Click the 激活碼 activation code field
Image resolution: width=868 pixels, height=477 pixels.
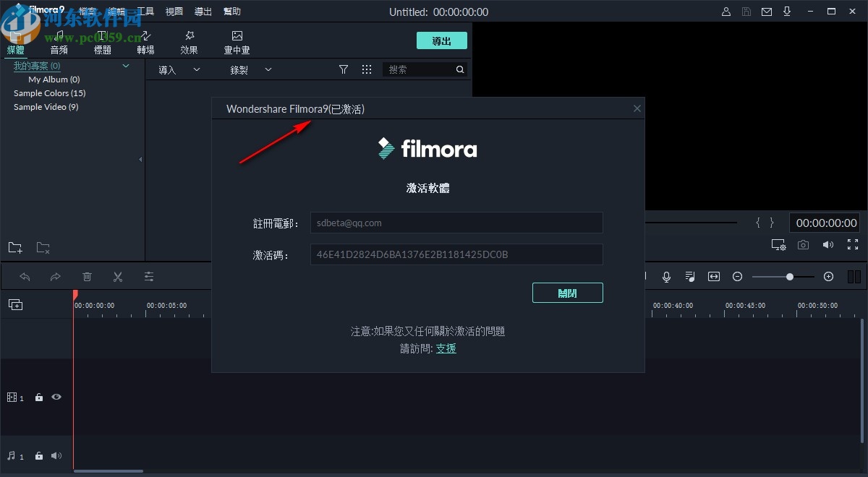[x=456, y=254]
